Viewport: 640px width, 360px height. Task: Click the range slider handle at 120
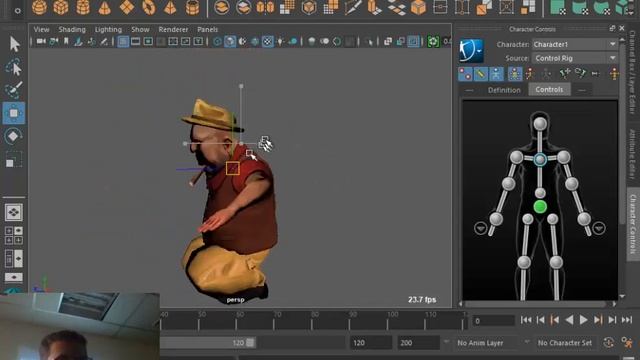point(250,343)
